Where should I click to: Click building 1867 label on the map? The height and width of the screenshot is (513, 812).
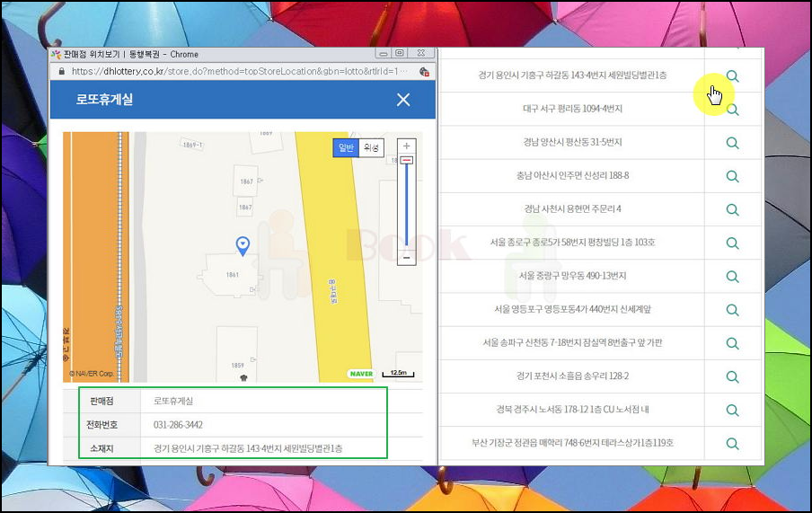tap(246, 181)
